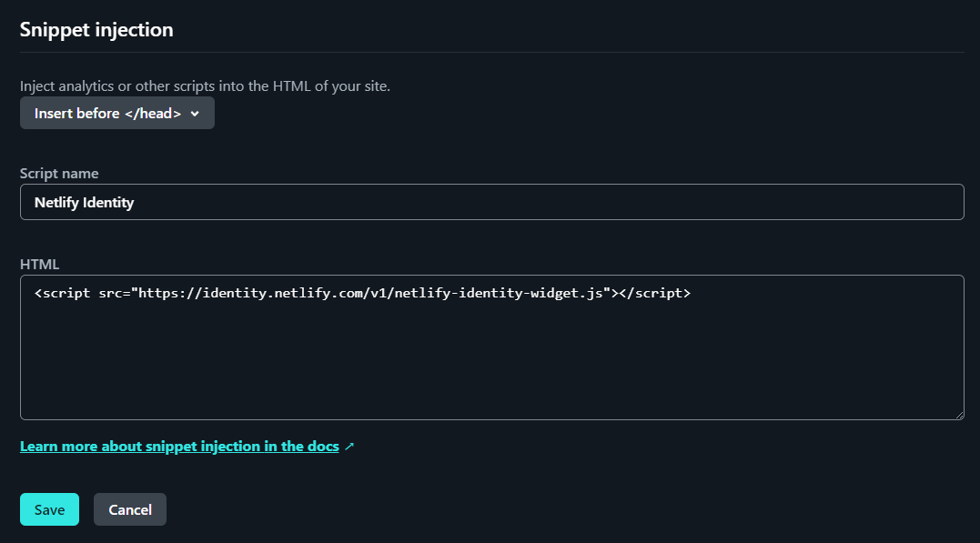Image resolution: width=980 pixels, height=543 pixels.
Task: Click the resize grip of the HTML textarea
Action: (959, 416)
